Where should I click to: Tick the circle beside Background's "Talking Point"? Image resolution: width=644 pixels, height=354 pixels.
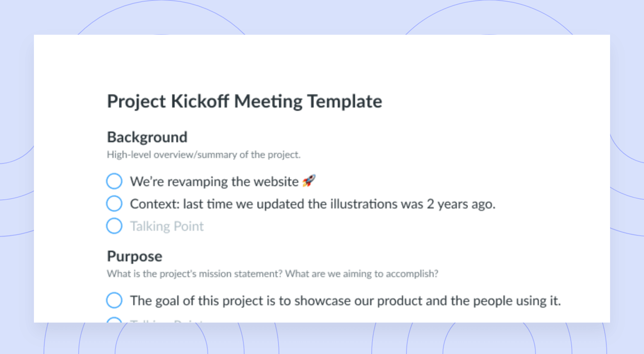point(114,226)
